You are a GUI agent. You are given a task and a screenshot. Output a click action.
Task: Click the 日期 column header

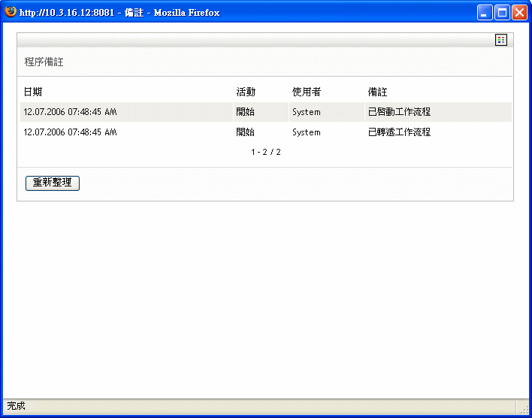coord(33,92)
